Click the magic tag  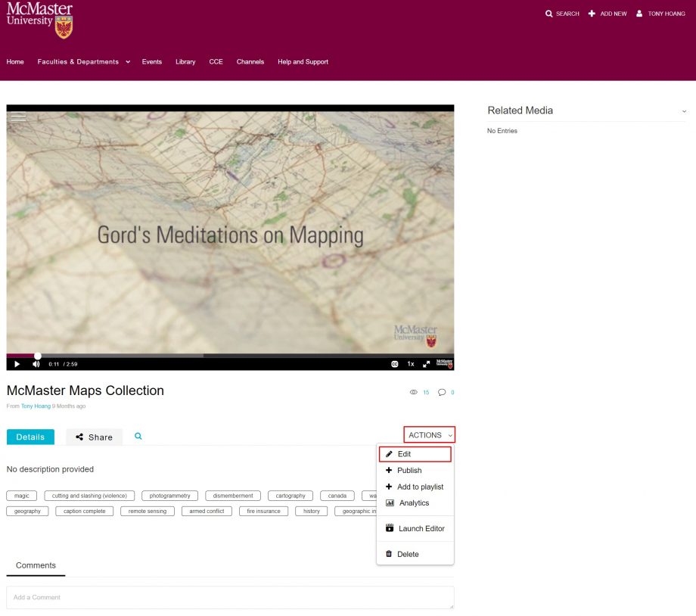point(22,496)
